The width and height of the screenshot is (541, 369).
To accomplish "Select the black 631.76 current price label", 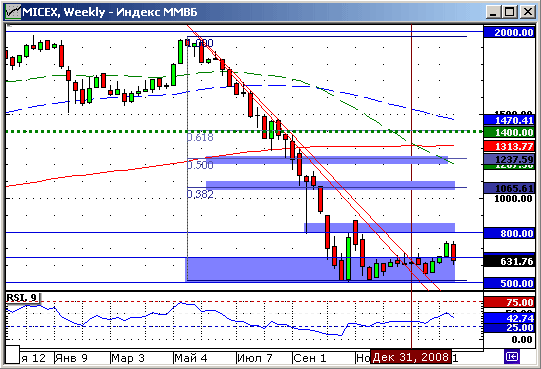I will click(509, 261).
